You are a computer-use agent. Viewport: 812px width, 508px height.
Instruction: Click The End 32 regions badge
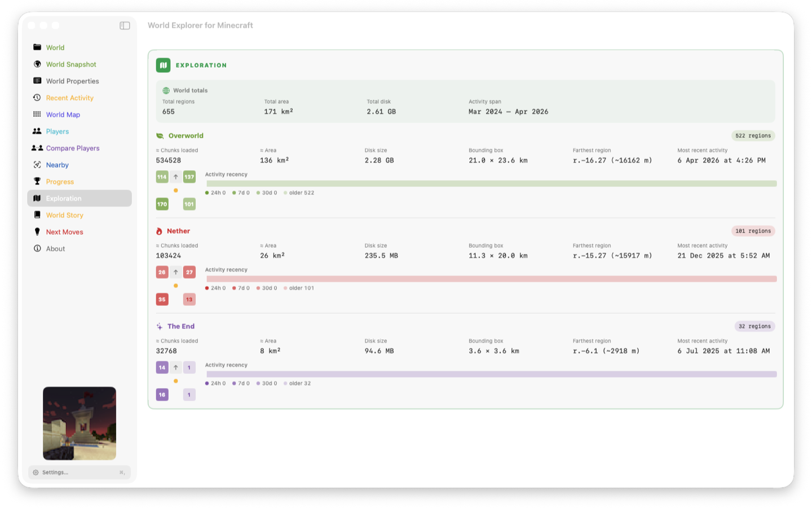click(755, 326)
